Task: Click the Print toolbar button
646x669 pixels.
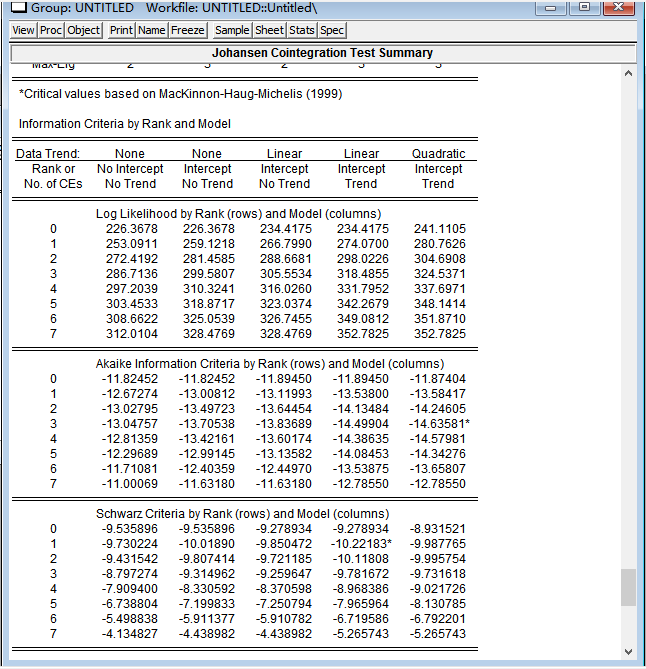Action: [122, 30]
